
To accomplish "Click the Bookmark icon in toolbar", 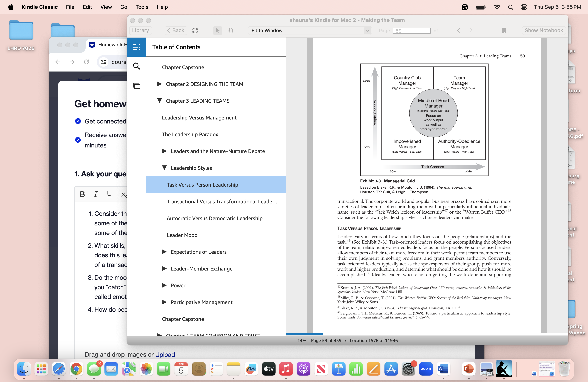I will pos(504,30).
